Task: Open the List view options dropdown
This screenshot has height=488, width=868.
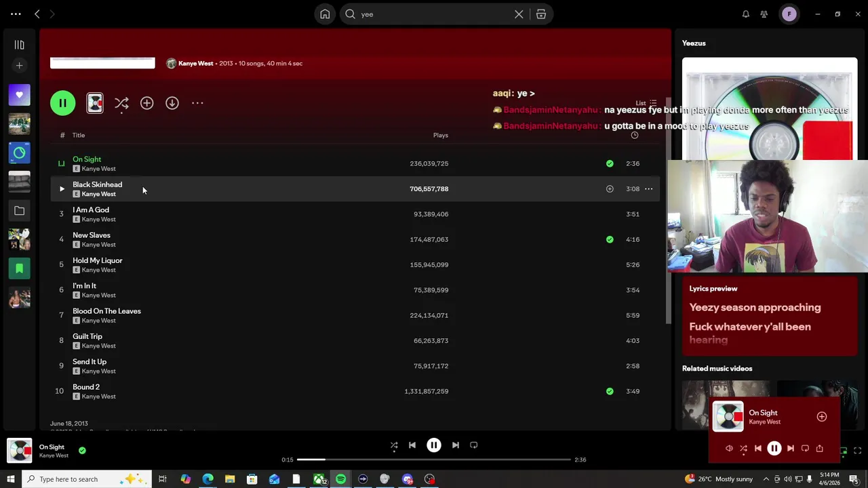Action: tap(646, 103)
